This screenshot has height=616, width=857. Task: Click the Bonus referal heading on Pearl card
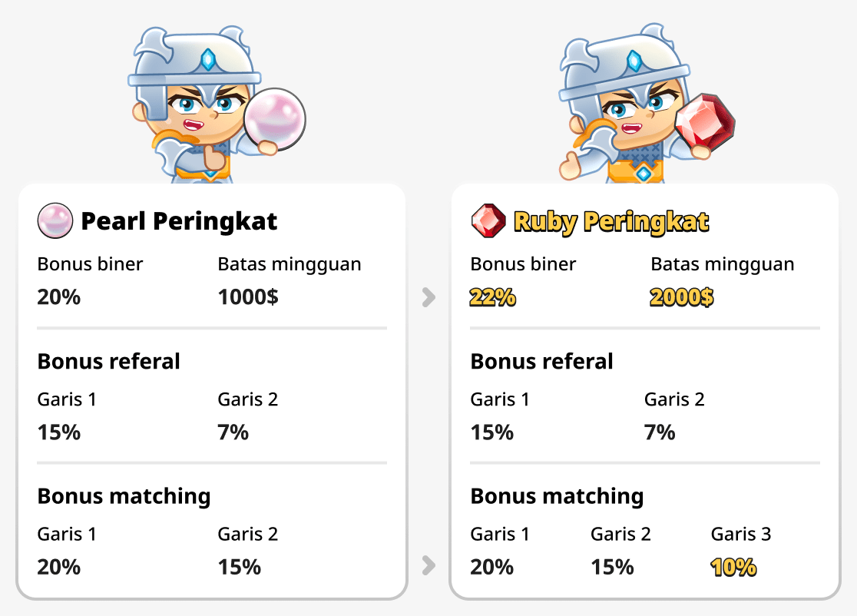pos(108,361)
